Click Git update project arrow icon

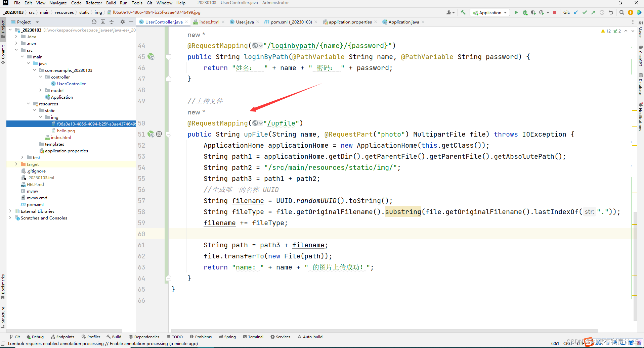click(576, 12)
